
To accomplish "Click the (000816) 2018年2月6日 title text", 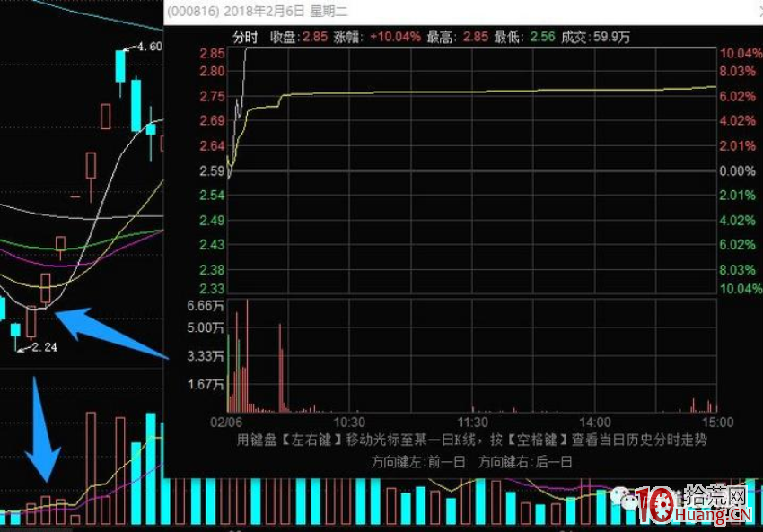I will (x=257, y=11).
